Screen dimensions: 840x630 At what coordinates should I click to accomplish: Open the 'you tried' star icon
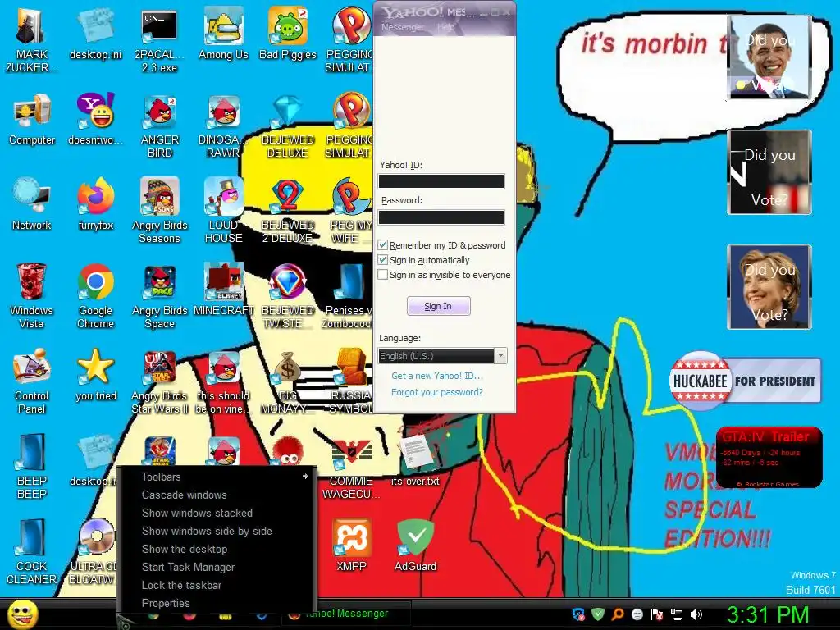click(95, 375)
